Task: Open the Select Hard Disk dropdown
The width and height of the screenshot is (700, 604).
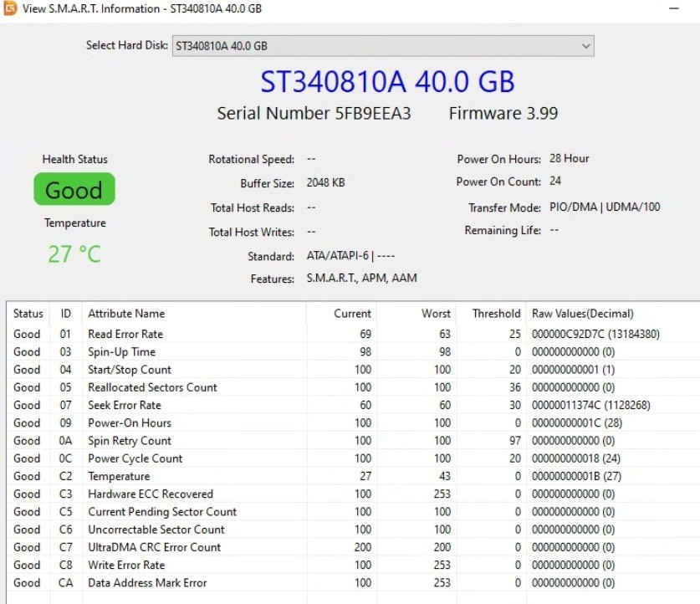Action: click(383, 46)
